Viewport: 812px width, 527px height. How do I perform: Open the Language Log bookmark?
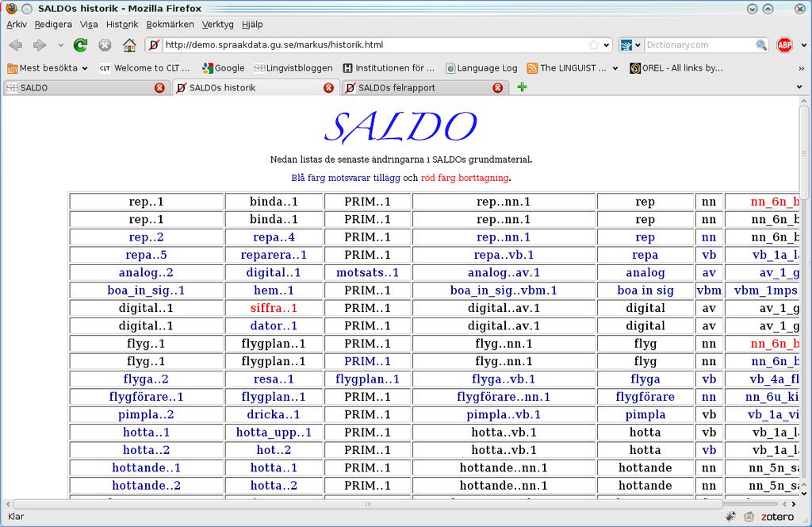tap(481, 68)
